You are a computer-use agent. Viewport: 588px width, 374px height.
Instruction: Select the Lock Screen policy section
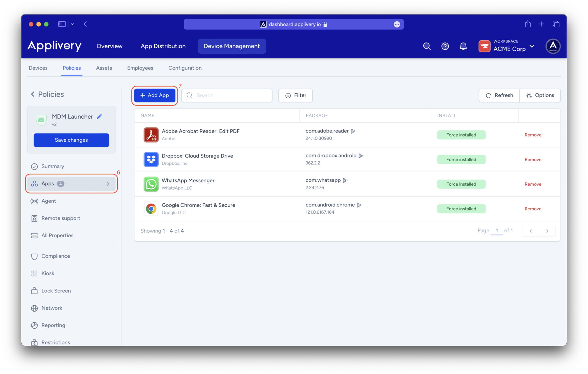pyautogui.click(x=56, y=290)
